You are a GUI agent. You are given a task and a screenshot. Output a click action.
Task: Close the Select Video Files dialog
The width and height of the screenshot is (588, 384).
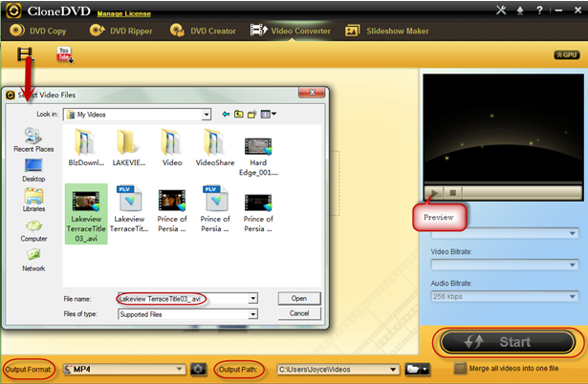[312, 93]
